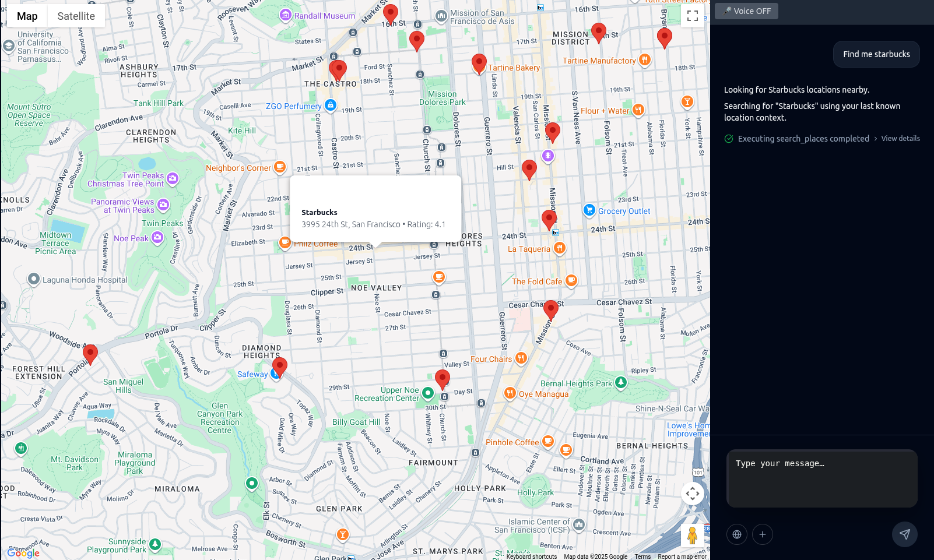Select the Randall Museum marker icon

point(285,15)
